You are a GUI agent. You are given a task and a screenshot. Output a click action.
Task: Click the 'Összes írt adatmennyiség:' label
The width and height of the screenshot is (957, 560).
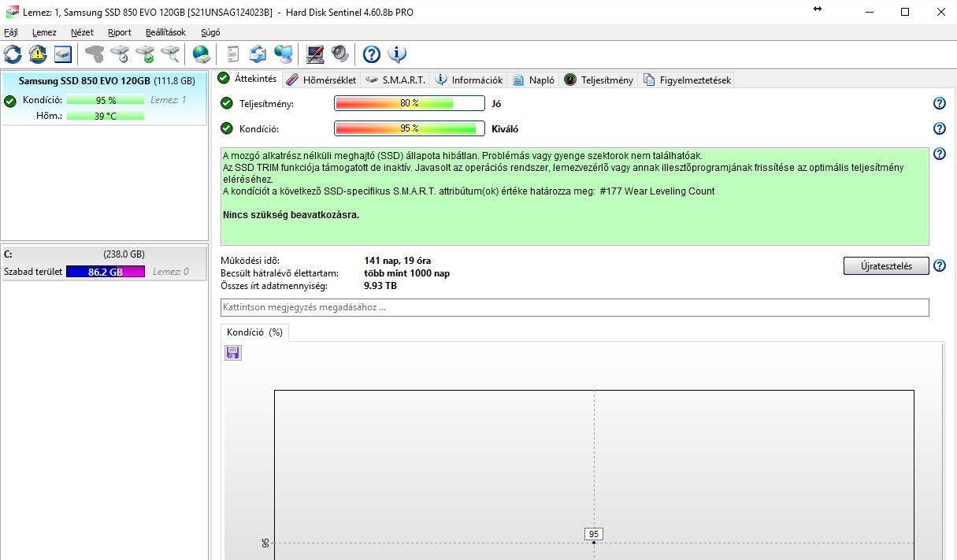click(273, 286)
